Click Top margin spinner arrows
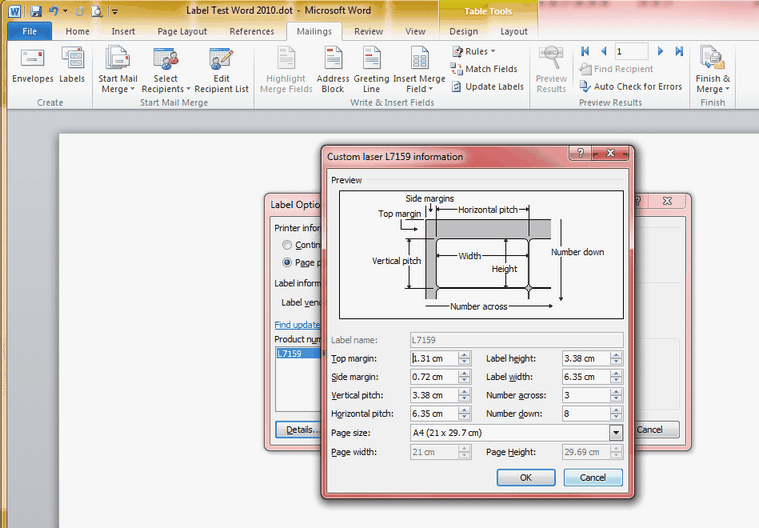Screen dimensions: 759x528 (x=464, y=359)
